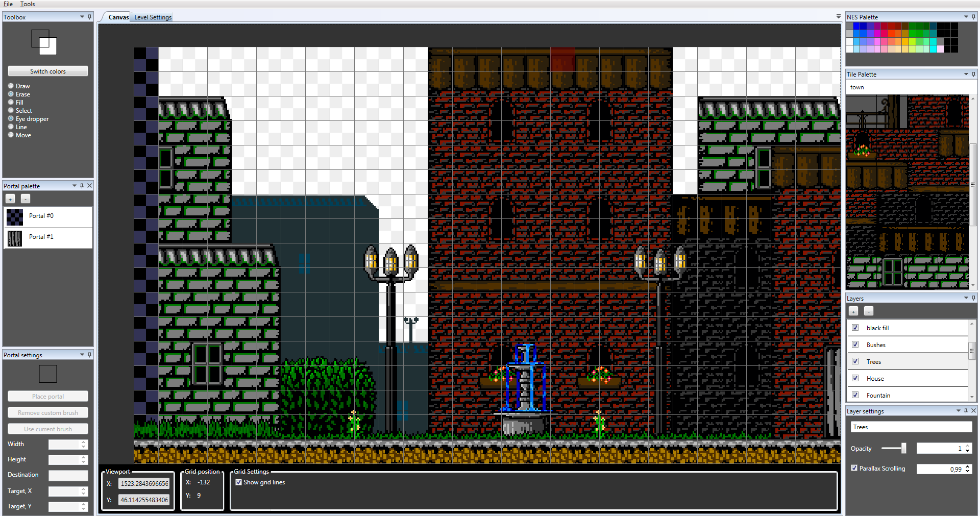Viewport: 980px width, 516px height.
Task: Click the Viewport Y input field
Action: (x=144, y=500)
